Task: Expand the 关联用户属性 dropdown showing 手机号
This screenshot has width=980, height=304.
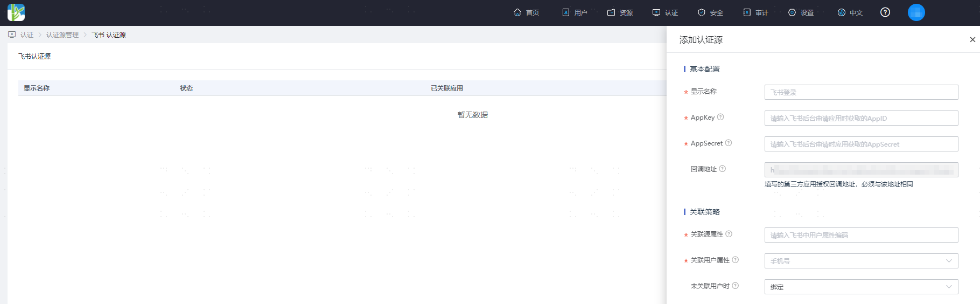Action: 861,261
